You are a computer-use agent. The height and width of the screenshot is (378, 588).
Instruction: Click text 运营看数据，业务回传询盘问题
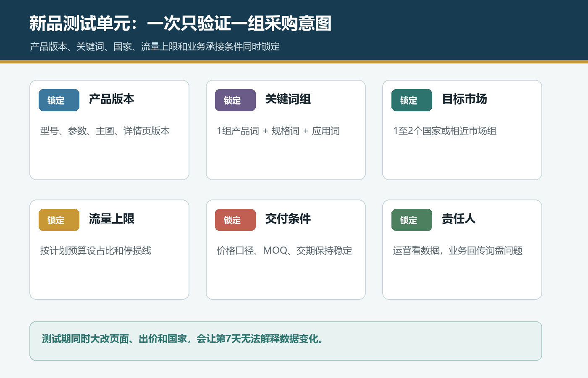point(458,251)
